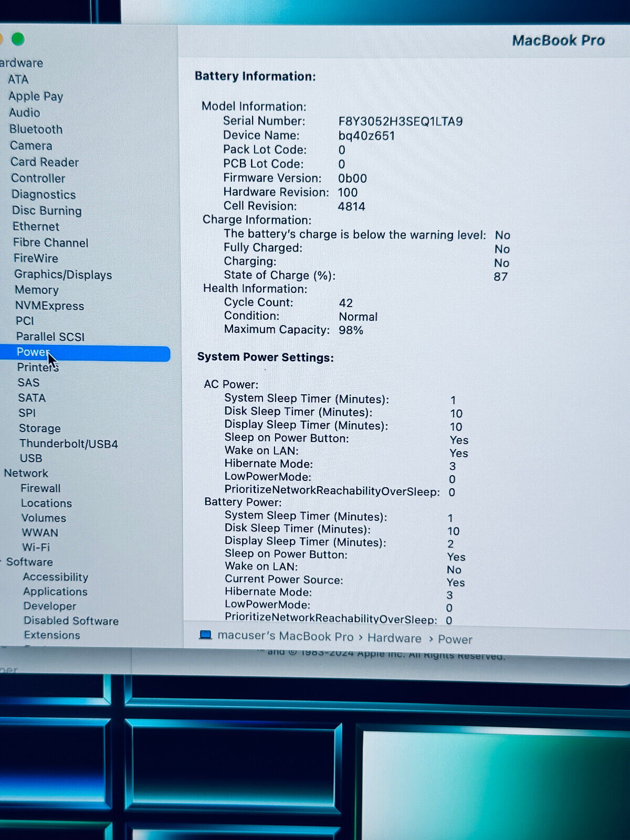
Task: Click Power in the path breadcrumb
Action: pyautogui.click(x=455, y=639)
